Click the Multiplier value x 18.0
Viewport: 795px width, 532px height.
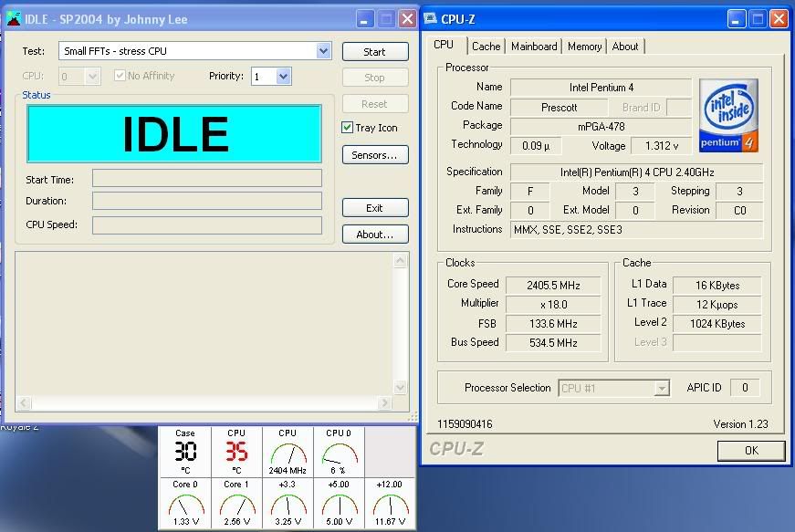pyautogui.click(x=553, y=305)
